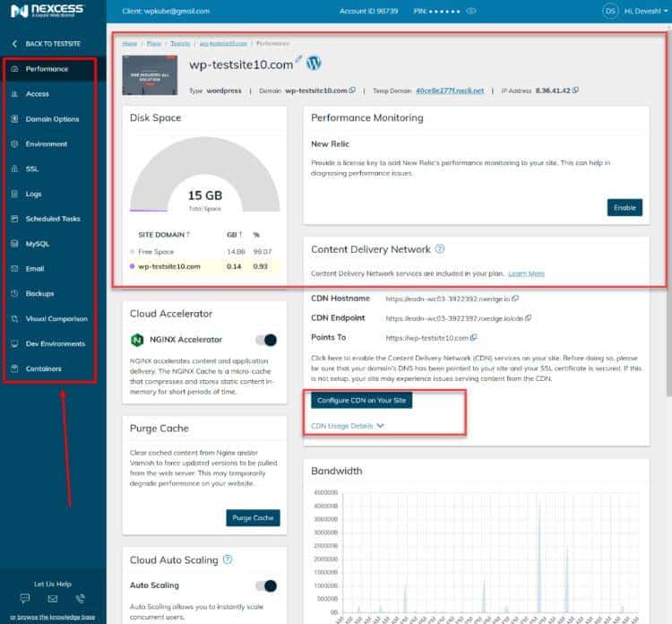Click the email support icon
This screenshot has height=624, width=672.
point(53,598)
